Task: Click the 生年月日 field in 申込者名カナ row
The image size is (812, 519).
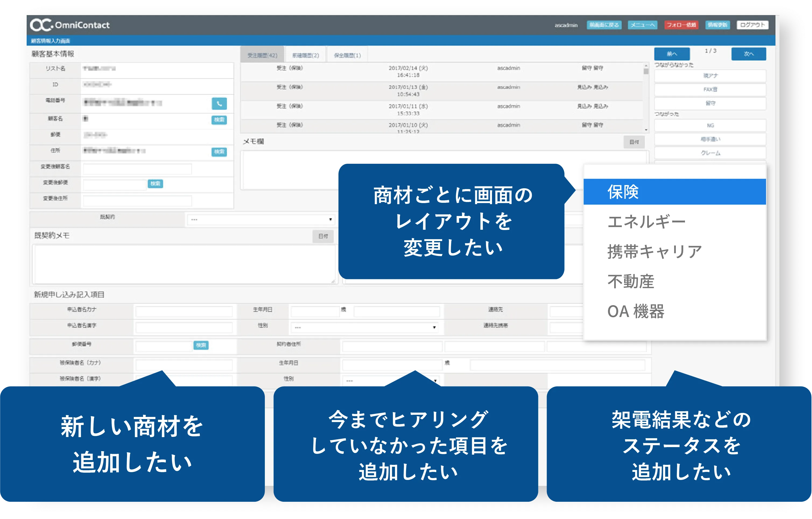Action: 315,311
